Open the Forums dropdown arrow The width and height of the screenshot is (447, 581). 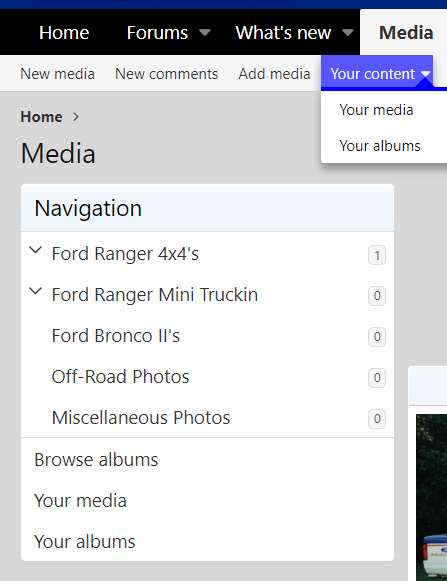pos(205,33)
